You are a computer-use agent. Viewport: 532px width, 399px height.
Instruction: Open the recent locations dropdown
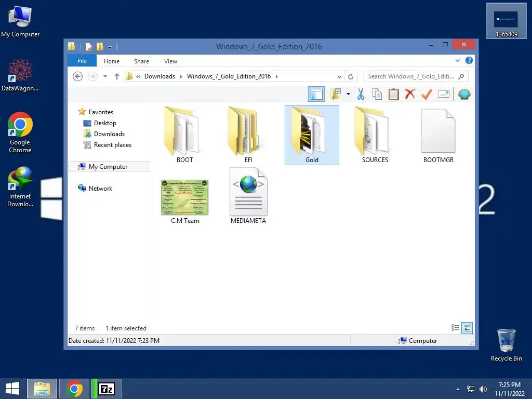tap(105, 76)
